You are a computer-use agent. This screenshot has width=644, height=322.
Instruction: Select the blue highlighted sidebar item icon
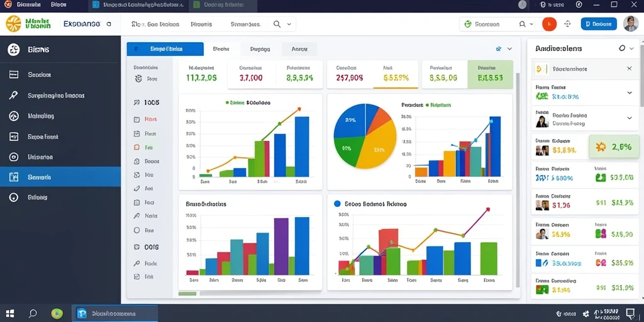click(x=14, y=177)
